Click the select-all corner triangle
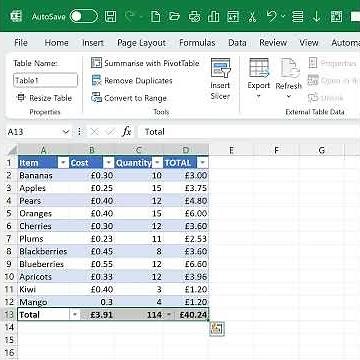This screenshot has height=360, width=360. click(x=12, y=150)
